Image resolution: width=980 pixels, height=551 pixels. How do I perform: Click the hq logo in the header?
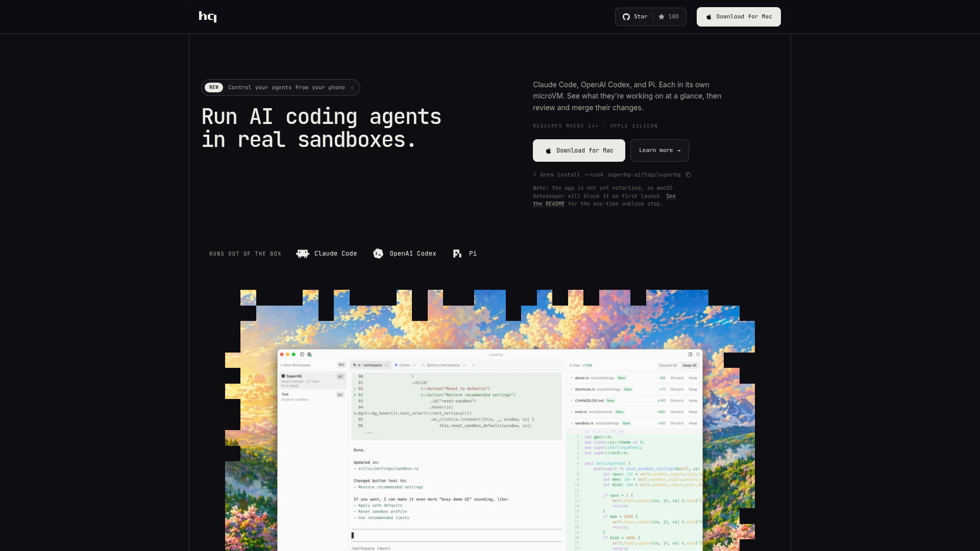208,17
